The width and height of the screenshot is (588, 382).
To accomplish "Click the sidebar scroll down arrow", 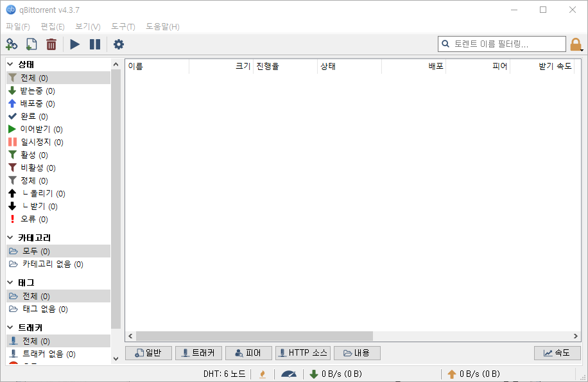I will pyautogui.click(x=116, y=359).
